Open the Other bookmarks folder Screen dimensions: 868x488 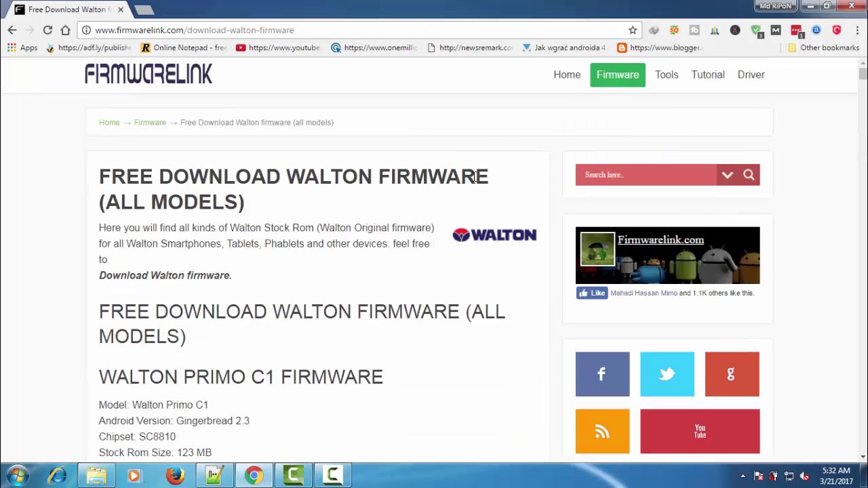click(823, 47)
